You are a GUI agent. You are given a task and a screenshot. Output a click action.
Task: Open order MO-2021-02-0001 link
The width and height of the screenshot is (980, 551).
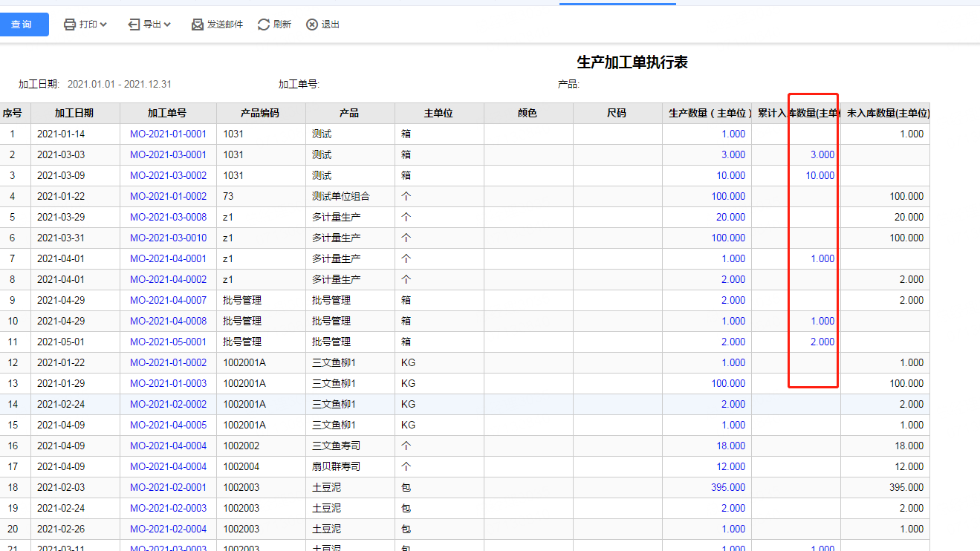168,488
